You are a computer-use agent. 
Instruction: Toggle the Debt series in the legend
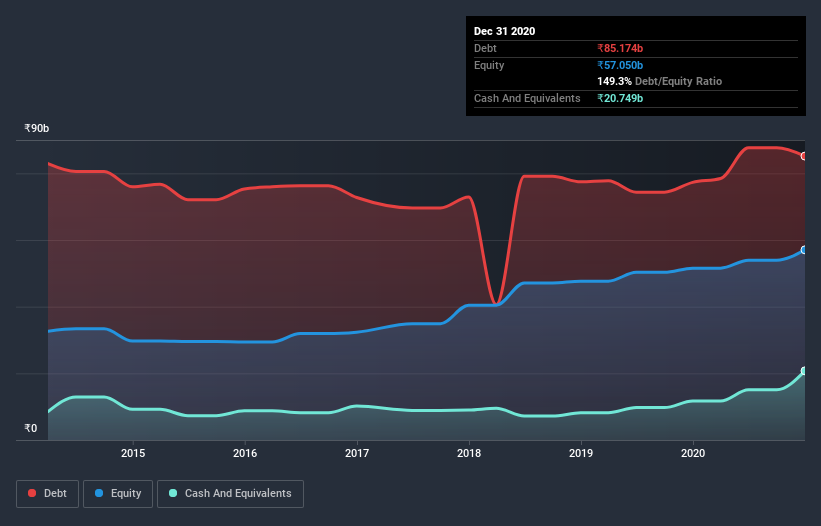click(47, 494)
